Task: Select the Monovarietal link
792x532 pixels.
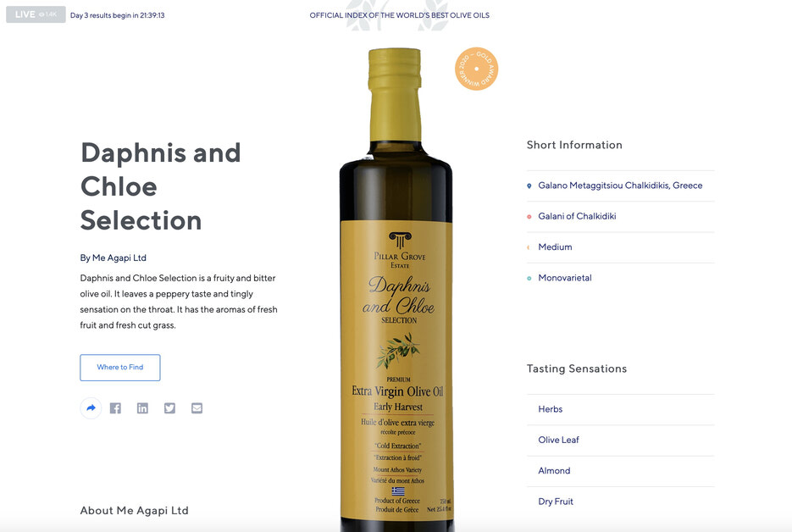Action: (565, 278)
